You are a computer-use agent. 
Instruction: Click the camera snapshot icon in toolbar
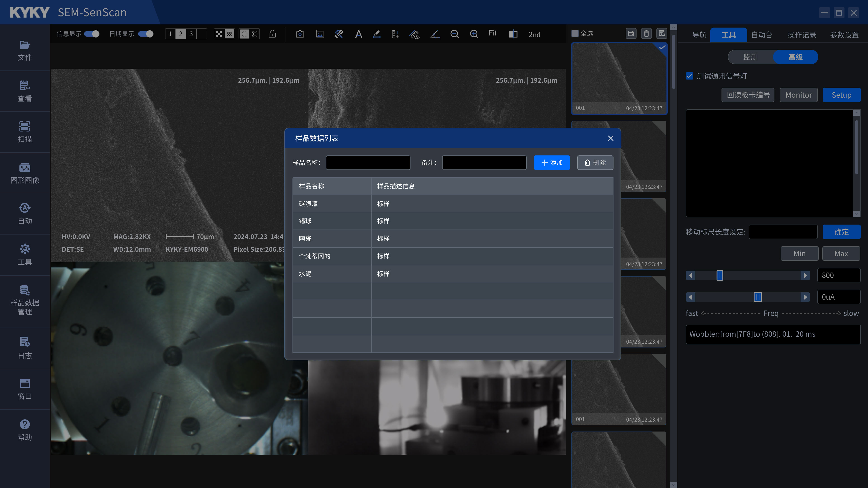300,34
